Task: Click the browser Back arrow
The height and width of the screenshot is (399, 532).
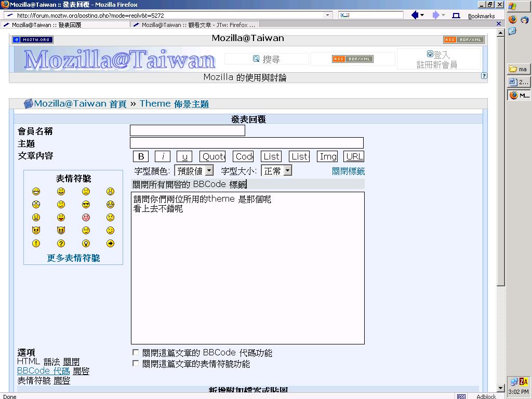Action: [415, 15]
